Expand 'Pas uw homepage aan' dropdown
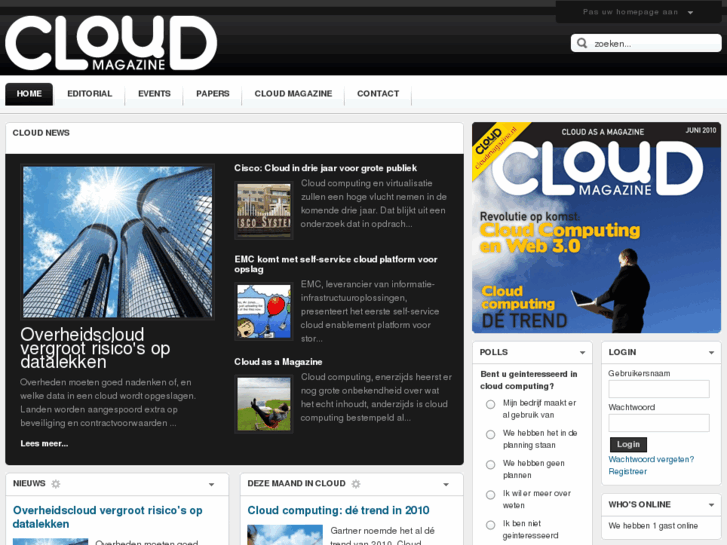Viewport: 727px width, 545px height. 638,12
